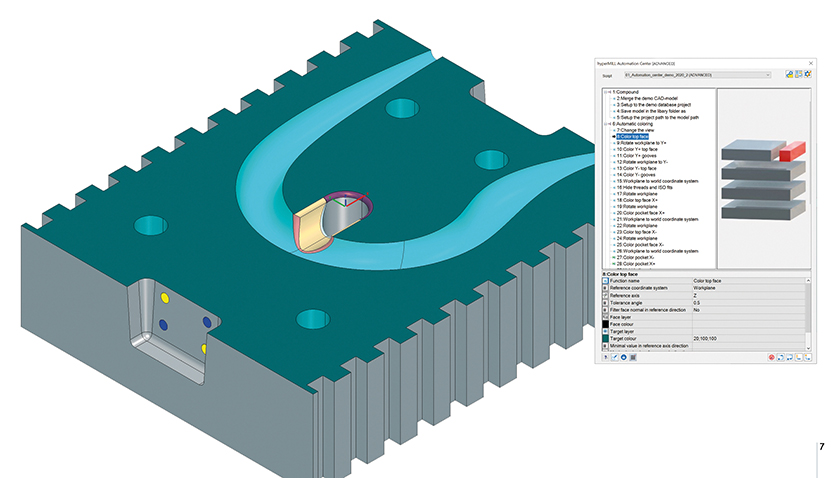Click the grid icon in bottom-left toolbar

coord(633,356)
